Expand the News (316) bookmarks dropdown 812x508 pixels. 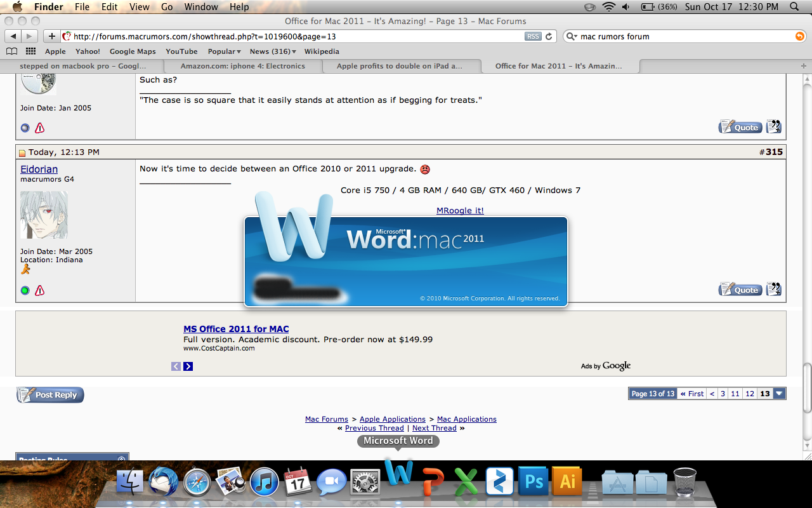point(273,51)
